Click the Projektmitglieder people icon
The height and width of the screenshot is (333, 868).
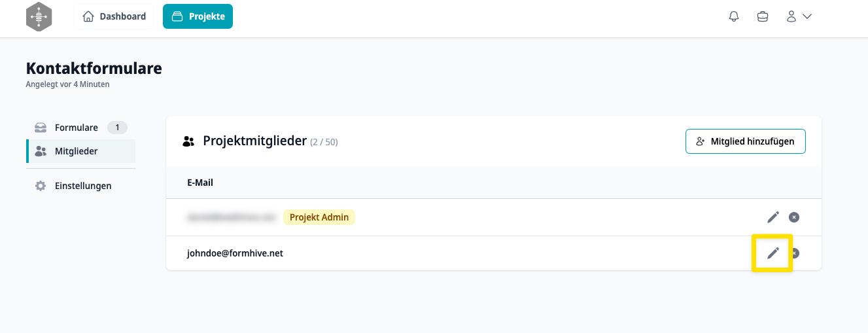click(x=189, y=141)
